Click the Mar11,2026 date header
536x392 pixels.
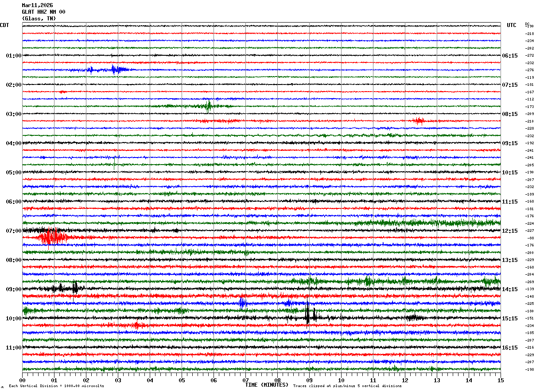(x=37, y=5)
